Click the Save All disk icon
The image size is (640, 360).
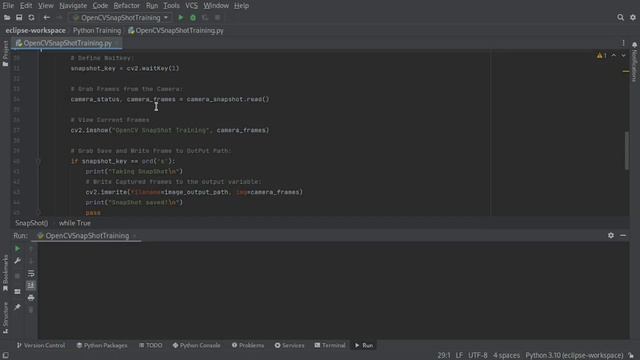19,18
